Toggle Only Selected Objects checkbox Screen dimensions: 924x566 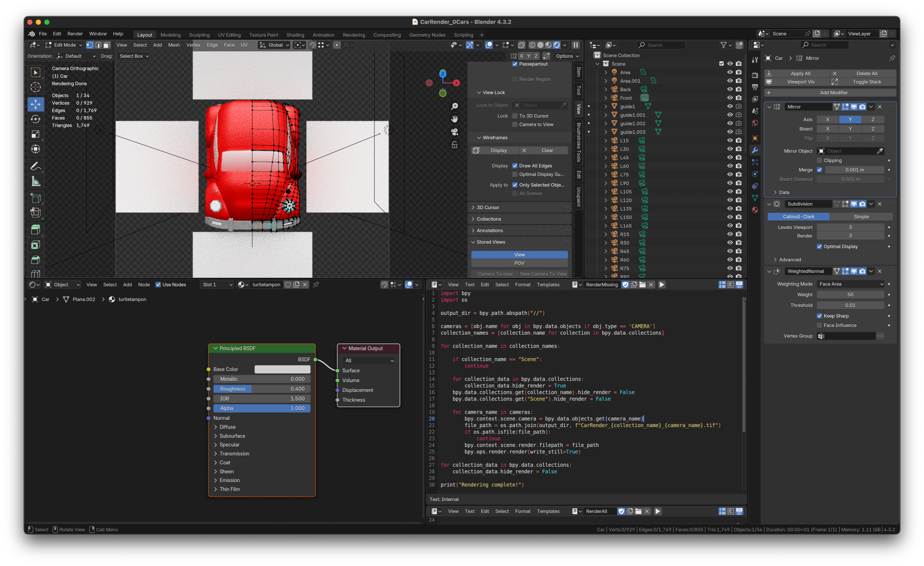(515, 185)
